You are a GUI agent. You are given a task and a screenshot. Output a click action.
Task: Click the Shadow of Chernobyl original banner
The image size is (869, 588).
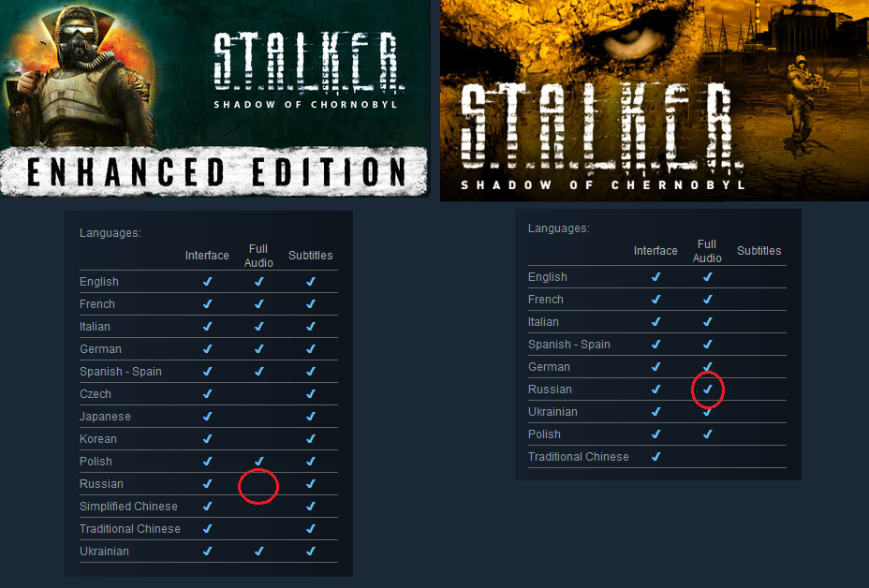tap(655, 100)
